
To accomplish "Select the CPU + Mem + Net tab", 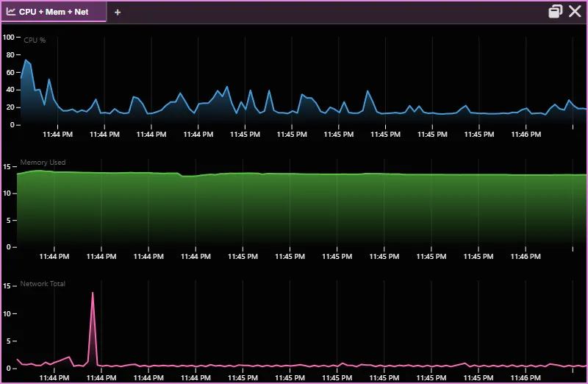I will click(54, 12).
